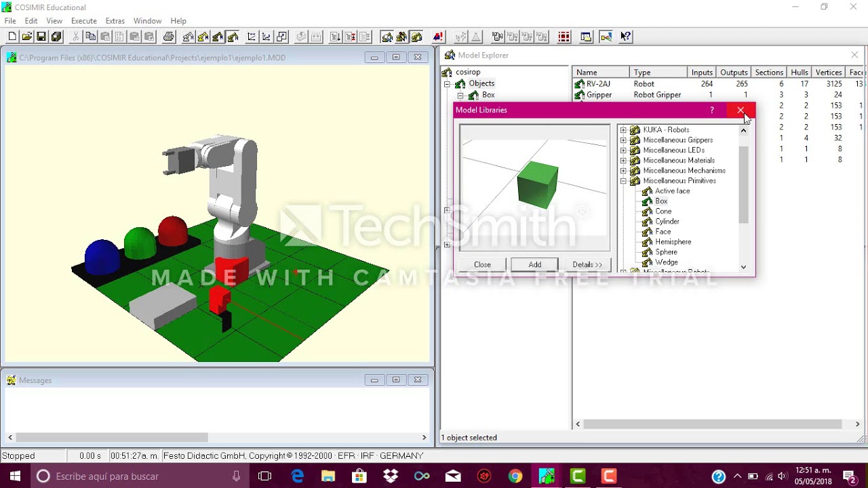Viewport: 868px width, 488px height.
Task: Click the Save All toolbar icon
Action: tap(56, 37)
